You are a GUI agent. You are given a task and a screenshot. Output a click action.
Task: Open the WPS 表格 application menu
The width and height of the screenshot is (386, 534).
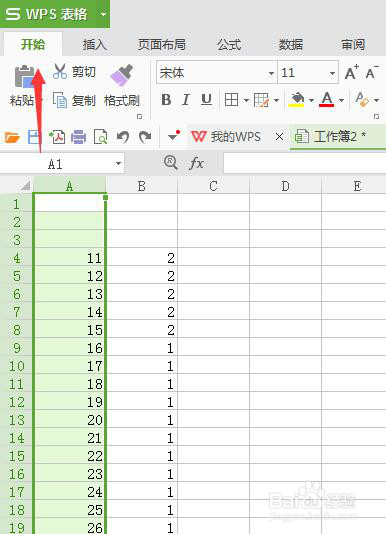click(55, 14)
